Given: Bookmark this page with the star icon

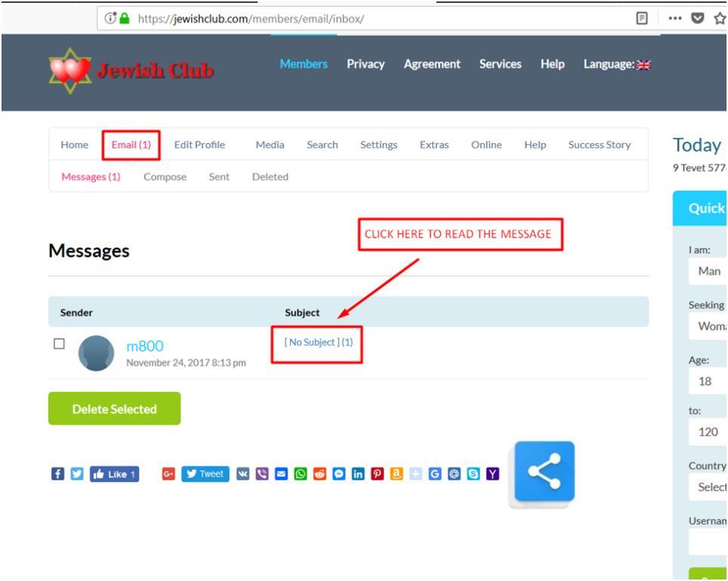Looking at the screenshot, I should [x=720, y=18].
